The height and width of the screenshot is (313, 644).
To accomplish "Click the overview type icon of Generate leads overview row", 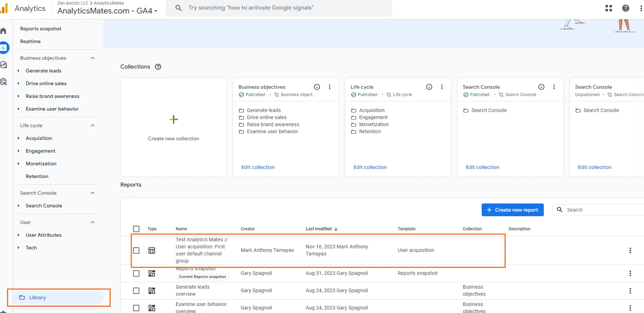I will click(152, 291).
